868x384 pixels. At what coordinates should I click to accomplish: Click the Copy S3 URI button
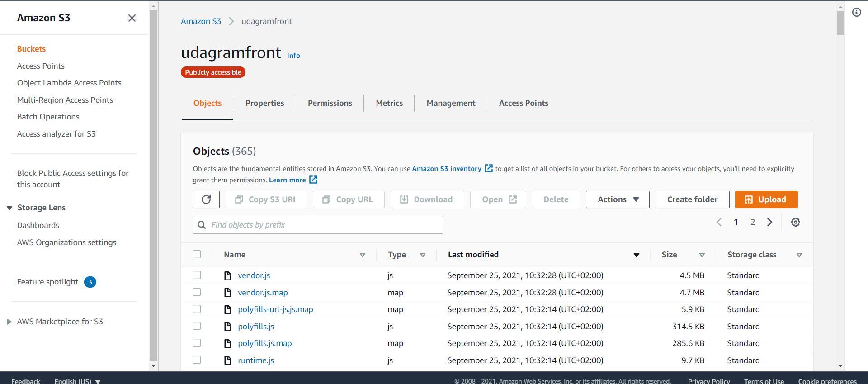click(266, 199)
